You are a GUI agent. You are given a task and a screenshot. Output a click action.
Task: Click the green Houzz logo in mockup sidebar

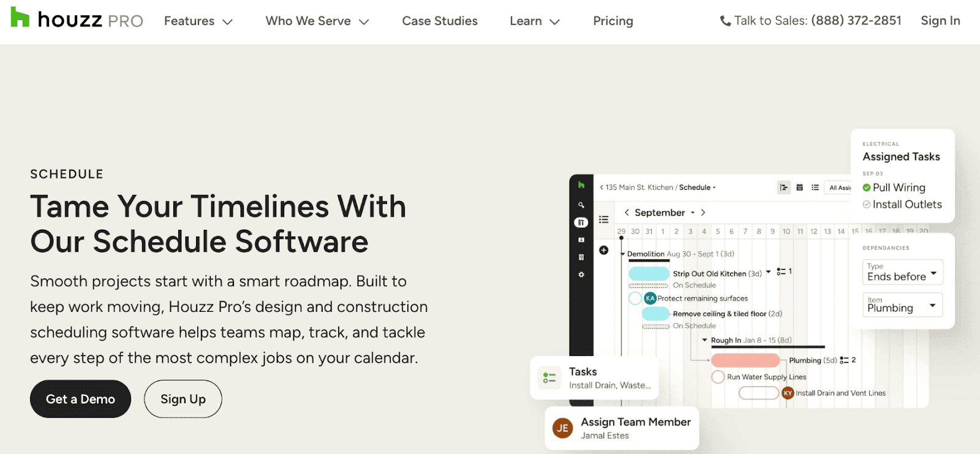click(581, 184)
